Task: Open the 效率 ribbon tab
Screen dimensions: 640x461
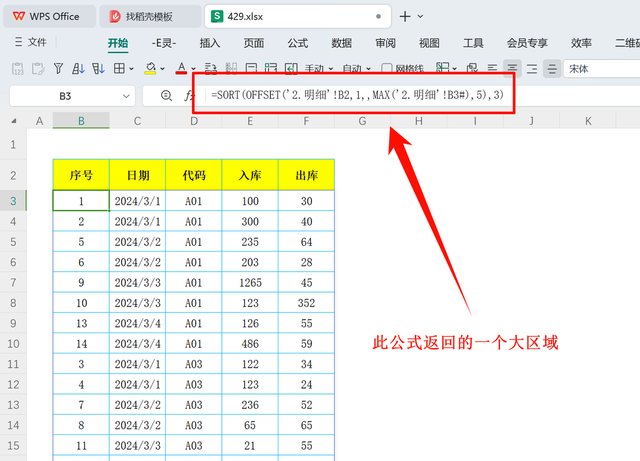Action: pos(581,43)
